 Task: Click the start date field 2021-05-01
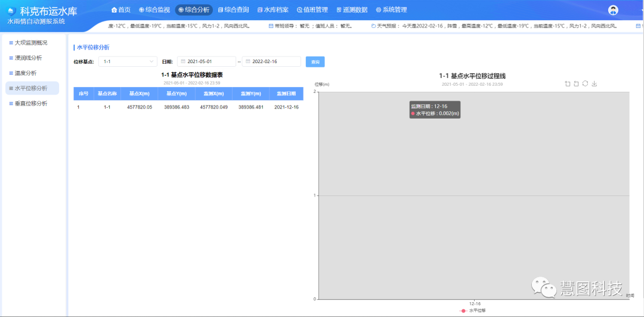pyautogui.click(x=206, y=61)
